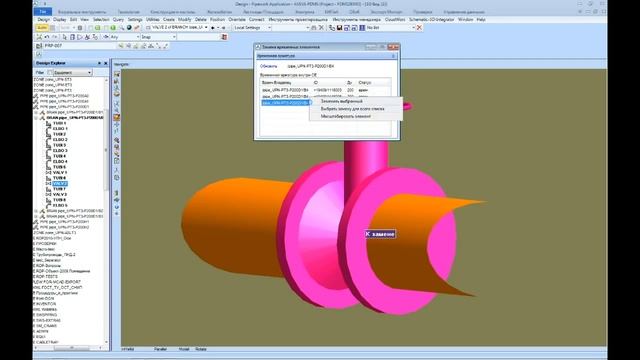
Task: Select TUBI 1 in the tree
Action: (59, 123)
